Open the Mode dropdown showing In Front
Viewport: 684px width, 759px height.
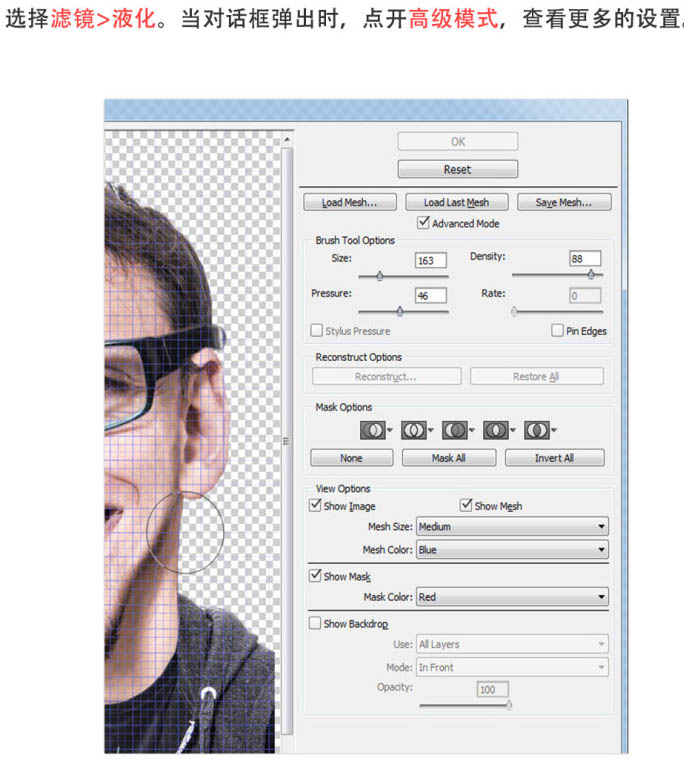point(512,667)
